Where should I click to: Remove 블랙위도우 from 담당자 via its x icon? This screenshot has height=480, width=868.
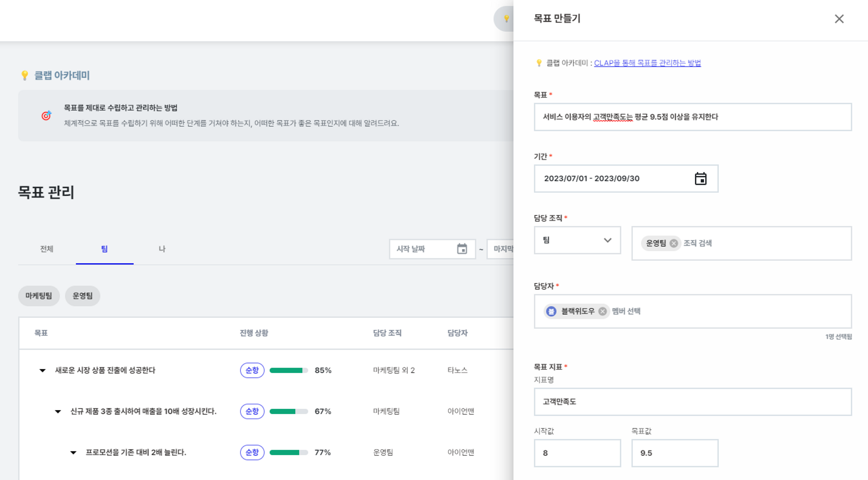pos(602,311)
